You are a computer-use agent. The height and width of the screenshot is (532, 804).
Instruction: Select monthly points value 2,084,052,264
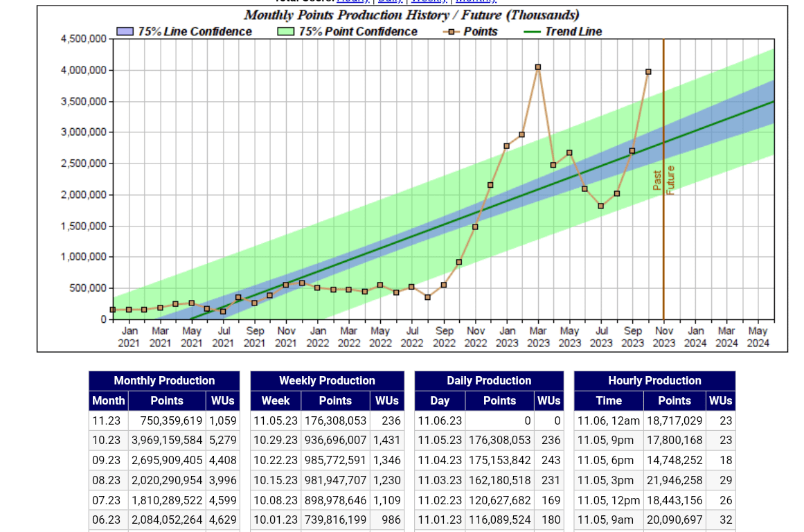[167, 520]
